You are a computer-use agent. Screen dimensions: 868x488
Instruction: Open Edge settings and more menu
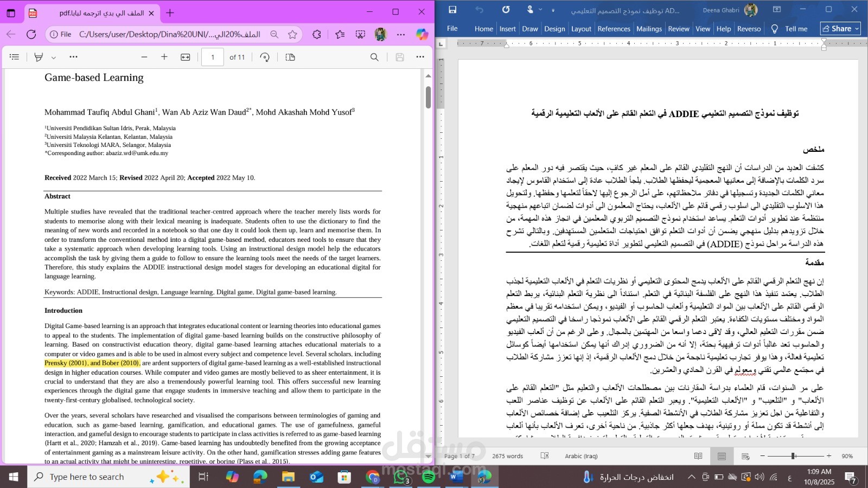coord(401,34)
